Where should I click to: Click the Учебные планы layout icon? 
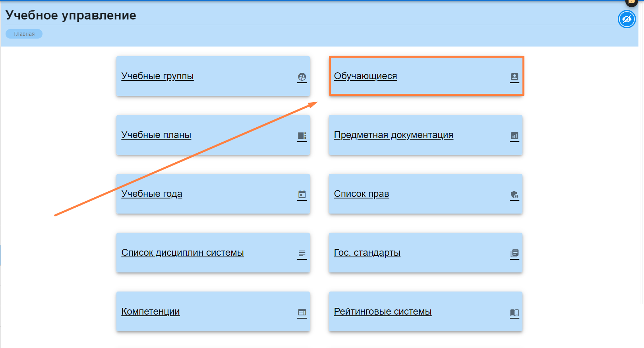(302, 136)
